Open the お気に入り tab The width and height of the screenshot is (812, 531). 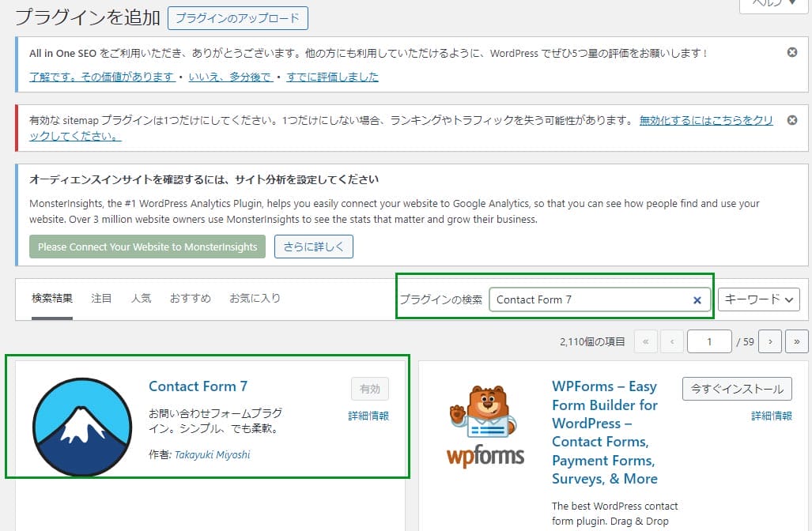tap(255, 298)
